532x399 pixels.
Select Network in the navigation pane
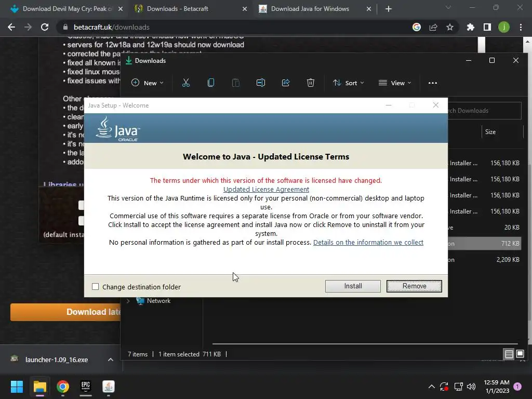click(x=158, y=301)
